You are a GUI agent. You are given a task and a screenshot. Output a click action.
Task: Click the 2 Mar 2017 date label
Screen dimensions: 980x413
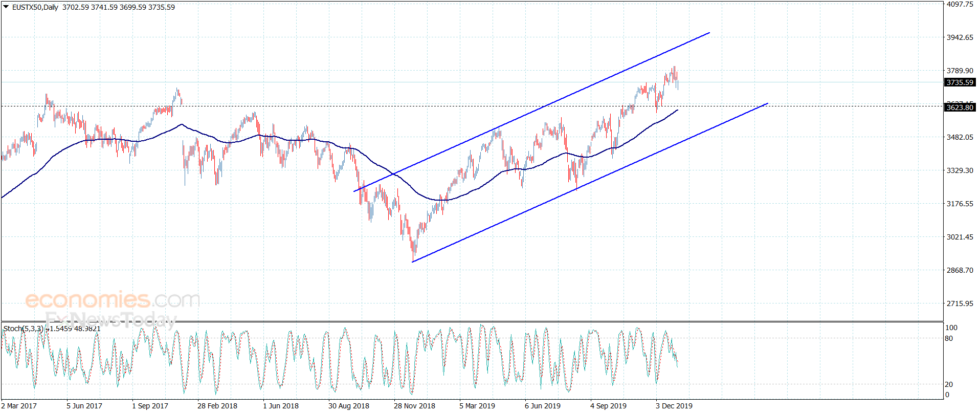19,406
